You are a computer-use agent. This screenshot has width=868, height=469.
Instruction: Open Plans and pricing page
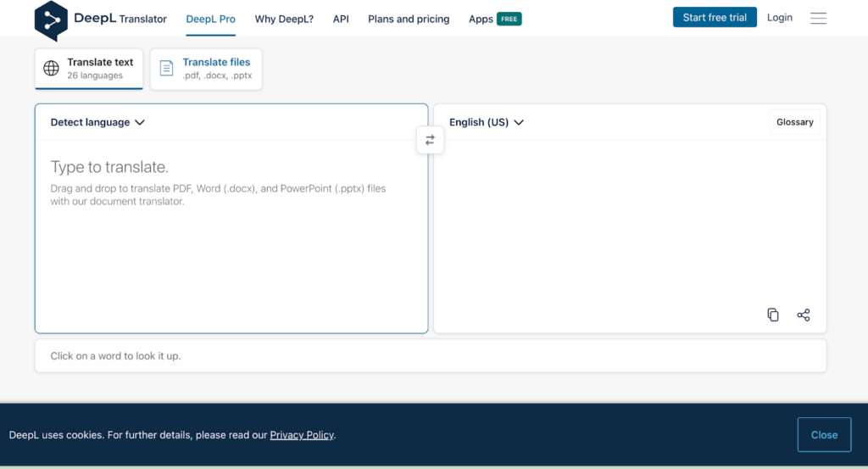(409, 19)
